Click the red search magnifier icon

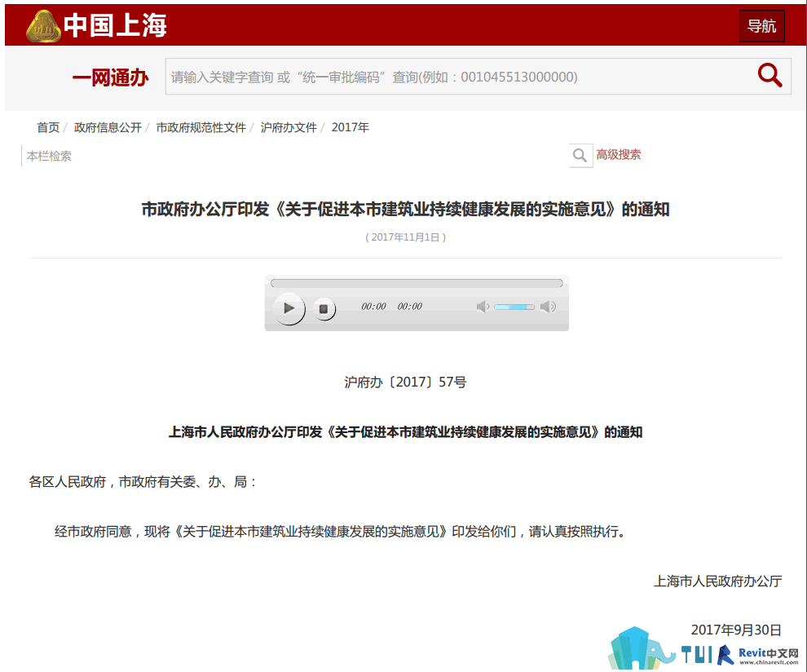click(x=770, y=76)
